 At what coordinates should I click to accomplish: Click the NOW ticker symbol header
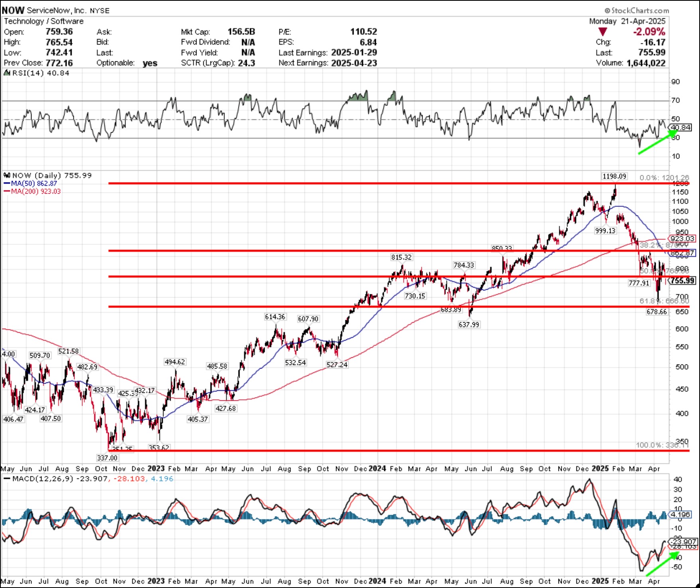(13, 10)
